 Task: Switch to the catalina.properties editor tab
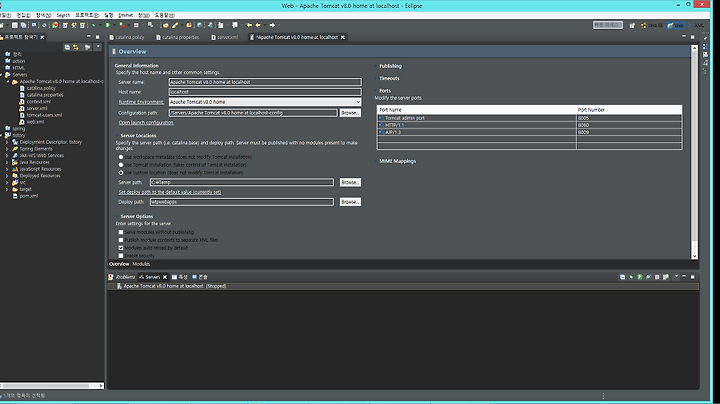pos(177,37)
